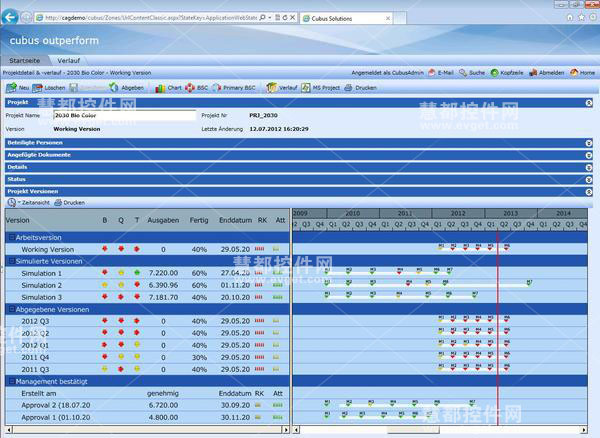Image resolution: width=600 pixels, height=438 pixels.
Task: Select the Simulation 2 row
Action: (147, 285)
